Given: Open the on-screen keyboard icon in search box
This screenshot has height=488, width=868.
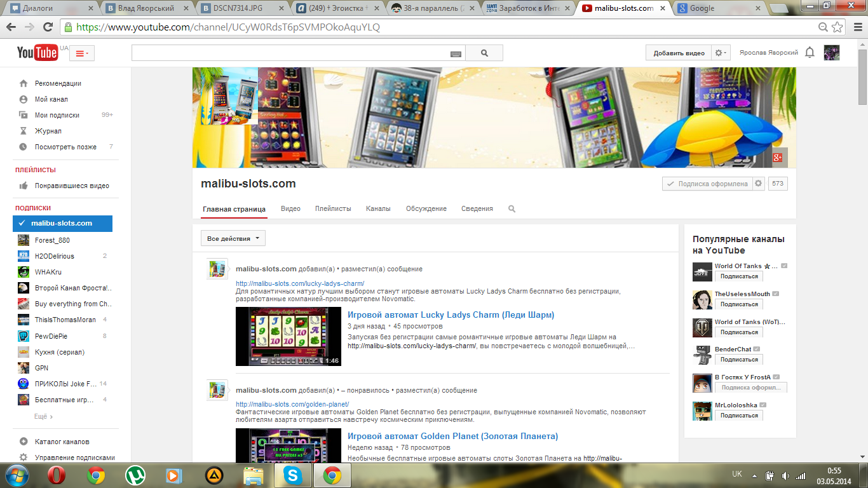Looking at the screenshot, I should click(x=456, y=54).
